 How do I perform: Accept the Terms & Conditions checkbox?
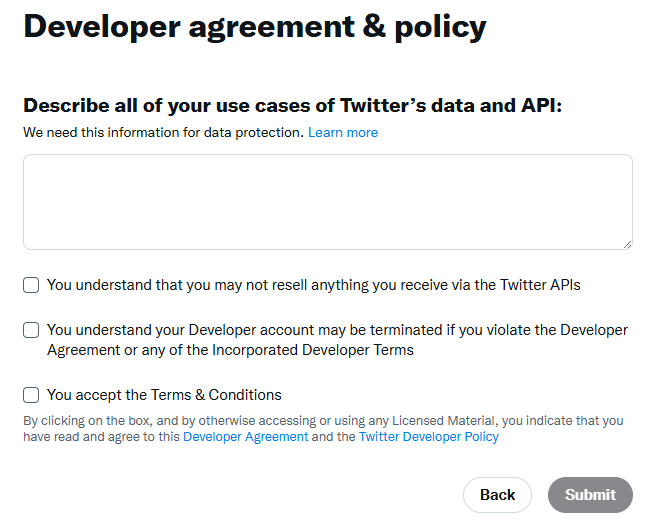tap(31, 395)
